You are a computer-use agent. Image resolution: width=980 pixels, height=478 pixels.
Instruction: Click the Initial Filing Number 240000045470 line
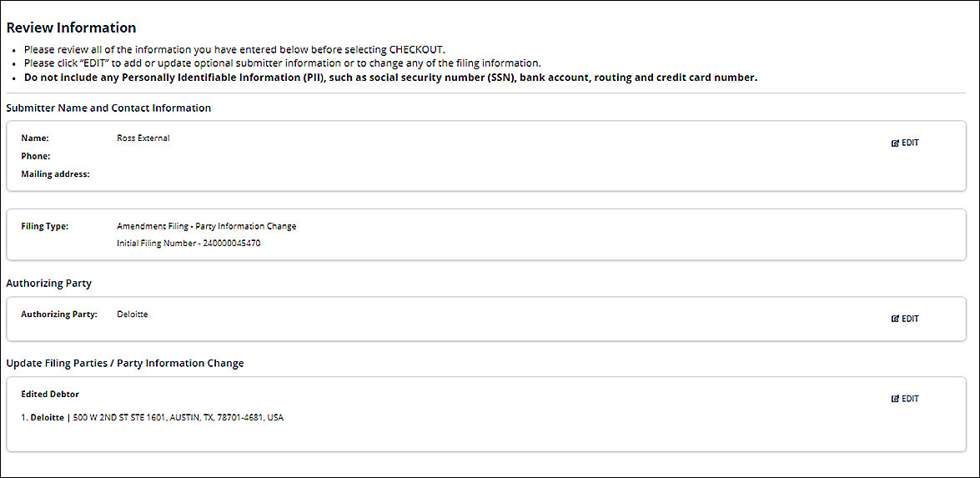[x=188, y=244]
